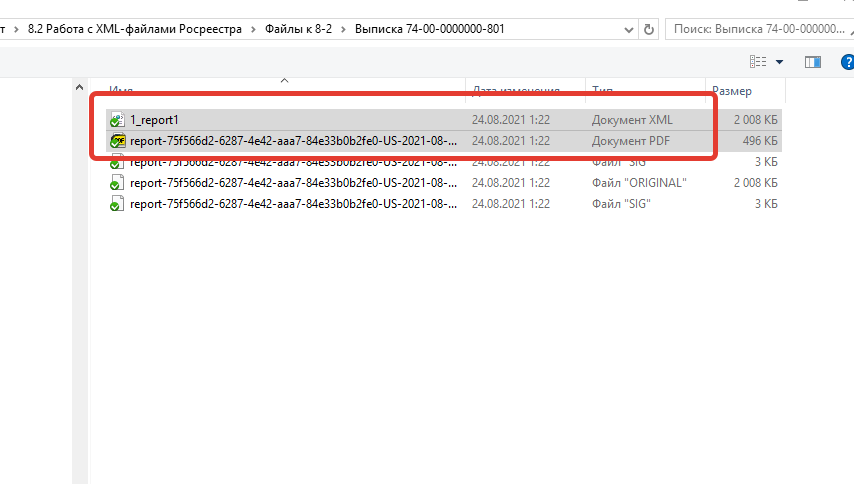The image size is (854, 484).
Task: Change the view layout icon
Action: coord(758,62)
